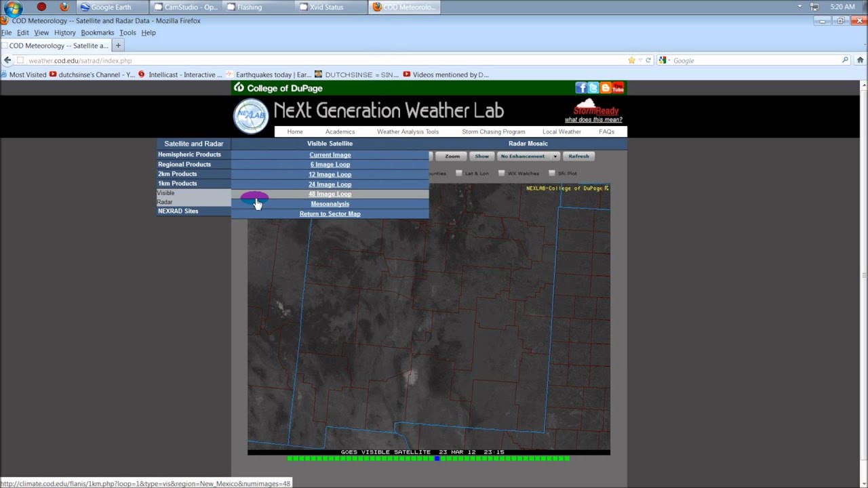The image size is (868, 488).
Task: Select COD Meteorology taskbar button
Action: [x=406, y=7]
